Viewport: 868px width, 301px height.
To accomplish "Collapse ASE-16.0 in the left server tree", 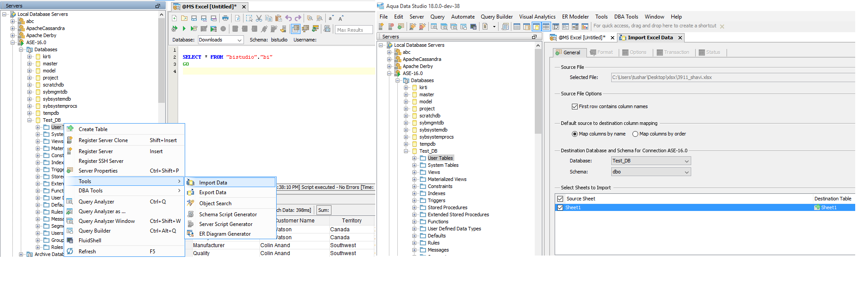I will 13,42.
